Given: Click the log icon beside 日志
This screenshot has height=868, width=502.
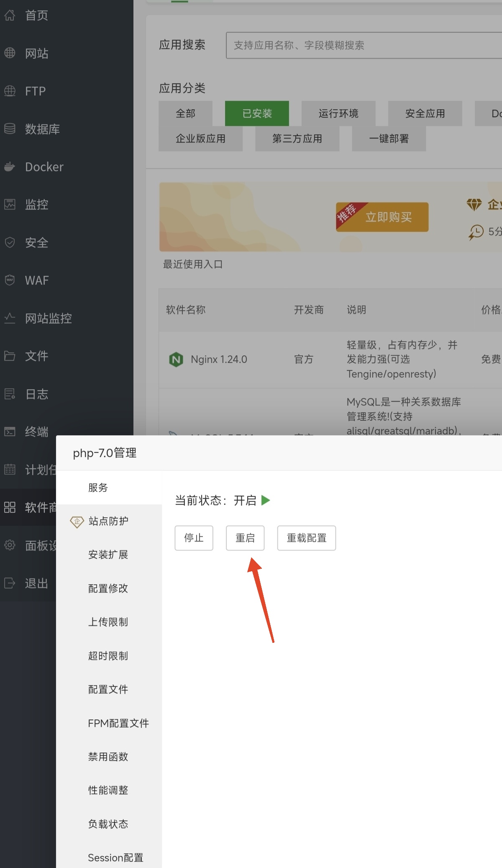Looking at the screenshot, I should 10,394.
